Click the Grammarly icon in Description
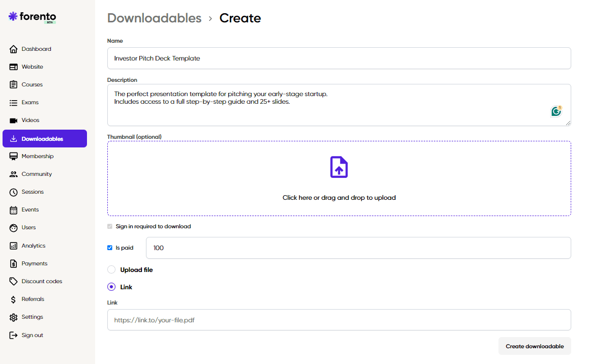This screenshot has width=589, height=364. pos(556,111)
